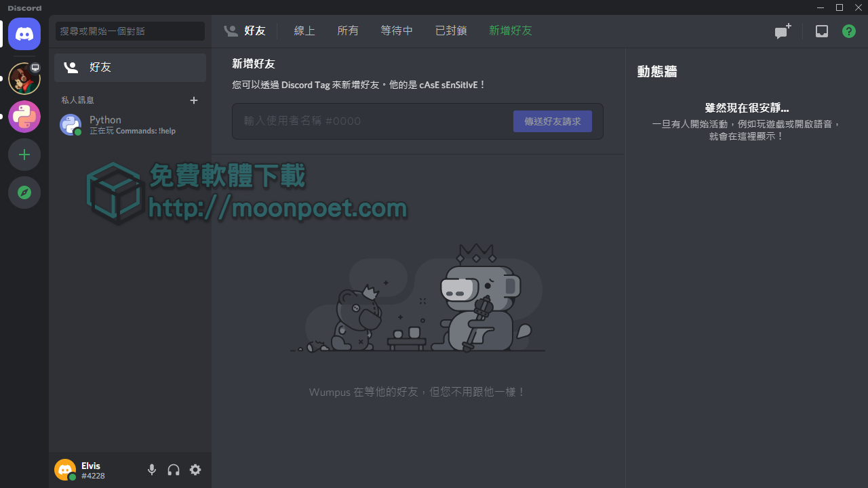Viewport: 868px width, 488px height.
Task: Open the new group DM icon
Action: (782, 31)
